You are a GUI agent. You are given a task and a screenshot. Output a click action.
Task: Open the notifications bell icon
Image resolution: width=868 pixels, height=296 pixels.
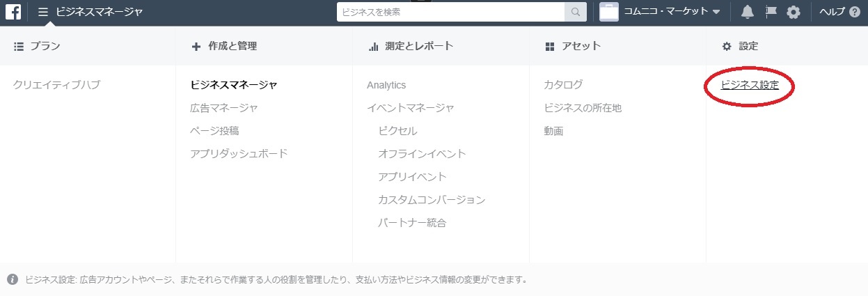(x=748, y=12)
